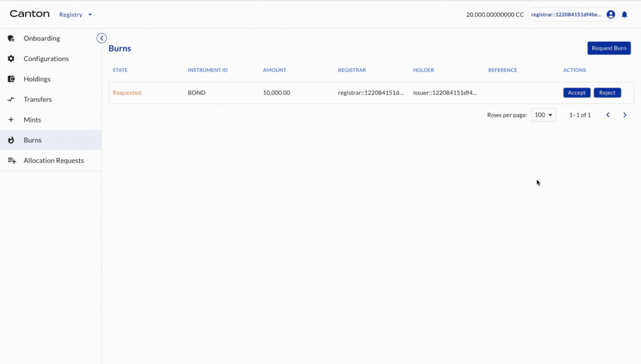Open the user account icon

click(610, 14)
